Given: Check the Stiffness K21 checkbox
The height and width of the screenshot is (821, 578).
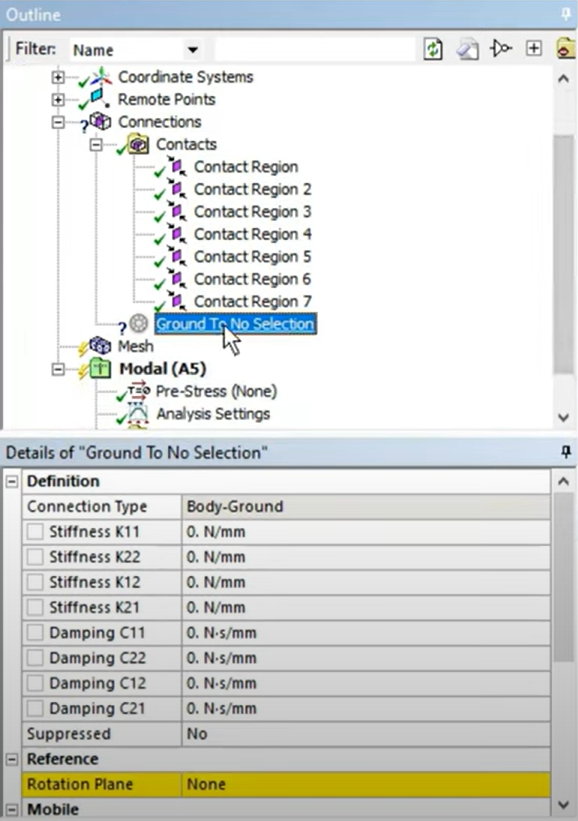Looking at the screenshot, I should (x=35, y=607).
